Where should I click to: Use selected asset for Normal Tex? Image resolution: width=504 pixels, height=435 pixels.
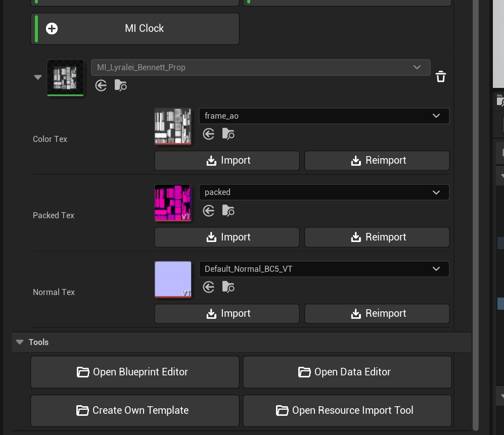pos(209,287)
